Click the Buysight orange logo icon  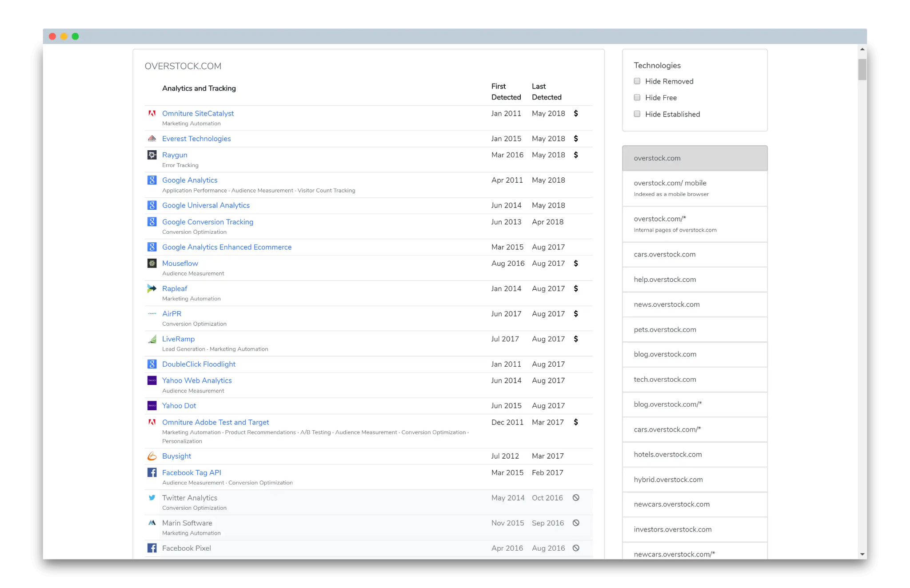click(152, 456)
